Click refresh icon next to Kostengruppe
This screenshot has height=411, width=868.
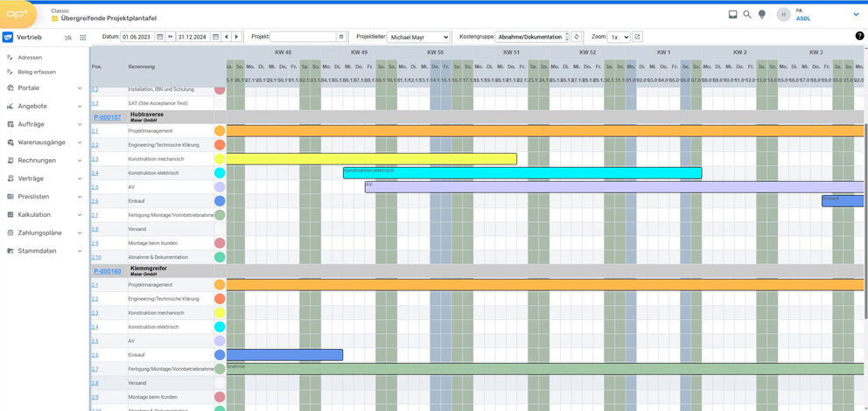click(x=577, y=37)
